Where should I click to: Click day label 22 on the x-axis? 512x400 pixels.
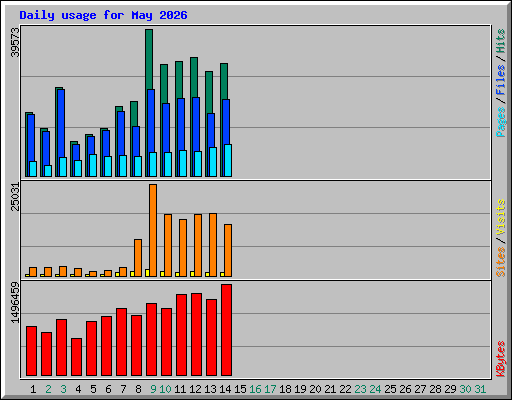[x=345, y=389]
